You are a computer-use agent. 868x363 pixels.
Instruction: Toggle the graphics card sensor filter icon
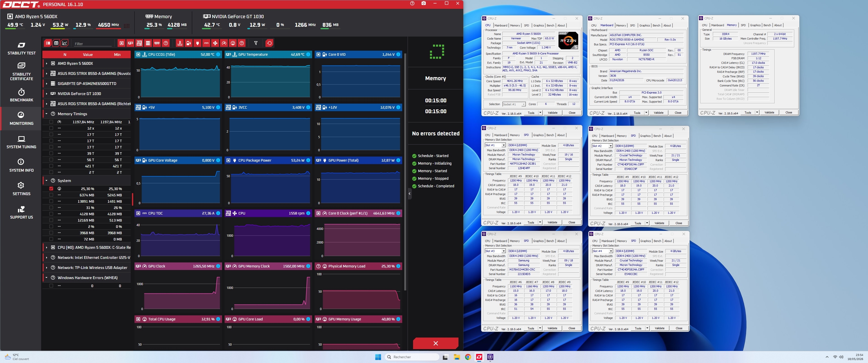point(130,43)
